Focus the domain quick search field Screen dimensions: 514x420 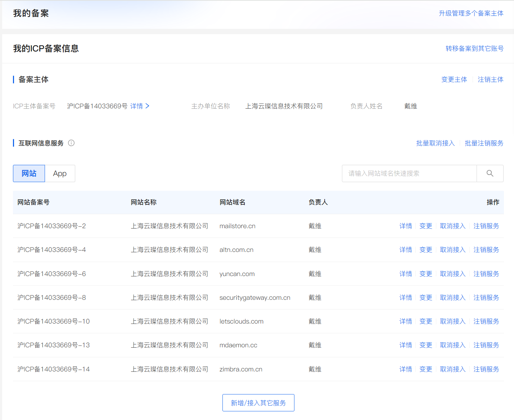(x=409, y=173)
